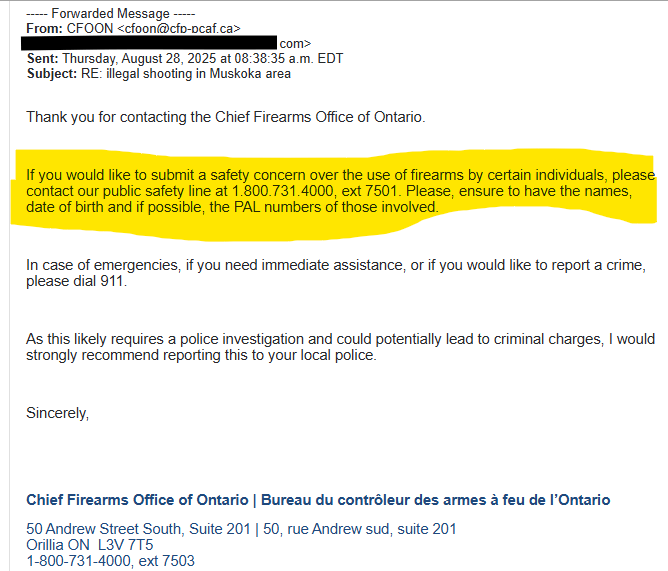Click the yellow highlighted safety concern paragraph
The image size is (668, 571).
point(334,191)
